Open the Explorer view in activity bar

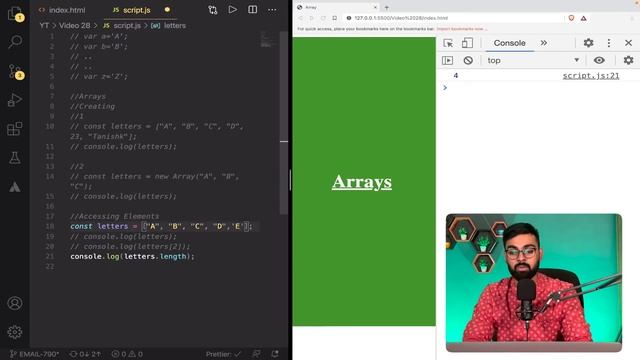pos(15,13)
